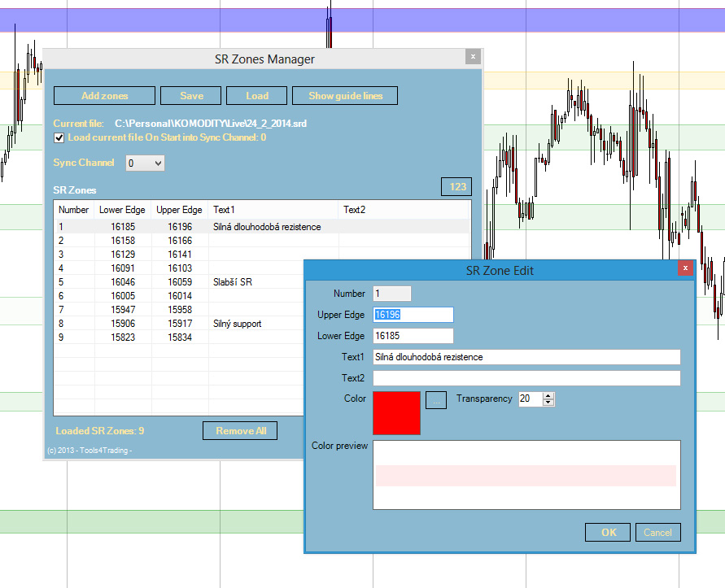Select zone row 7 with lower edge 15947
This screenshot has width=725, height=588.
[179, 310]
